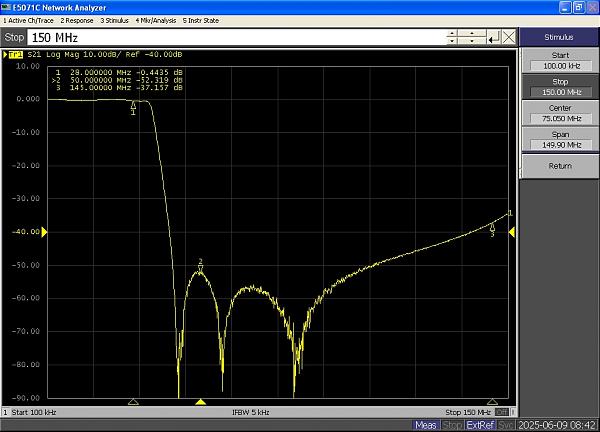Select marker 2 on the trace at 50 MHz
Viewport: 600px width, 432px height.
[200, 267]
